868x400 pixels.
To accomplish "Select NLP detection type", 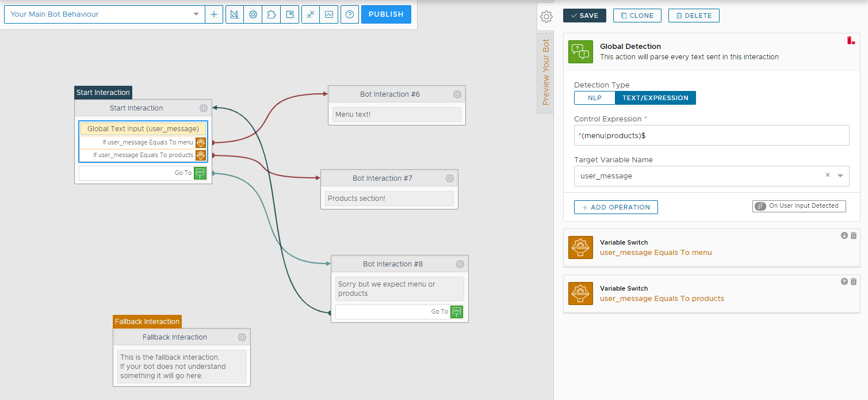I will pyautogui.click(x=594, y=98).
